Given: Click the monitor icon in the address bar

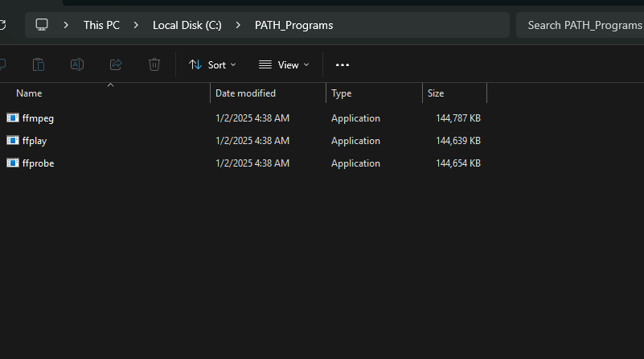Looking at the screenshot, I should point(42,25).
